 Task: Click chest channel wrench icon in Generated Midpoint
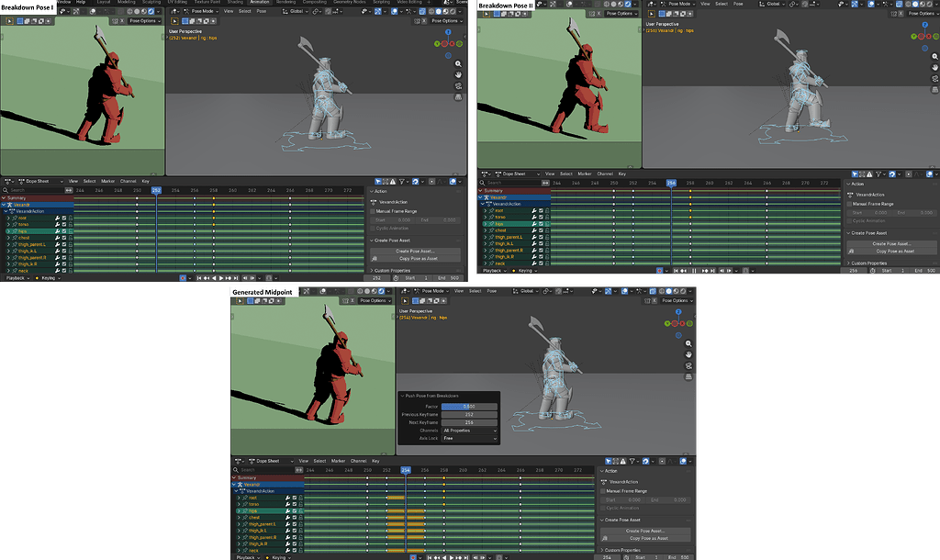[x=288, y=517]
